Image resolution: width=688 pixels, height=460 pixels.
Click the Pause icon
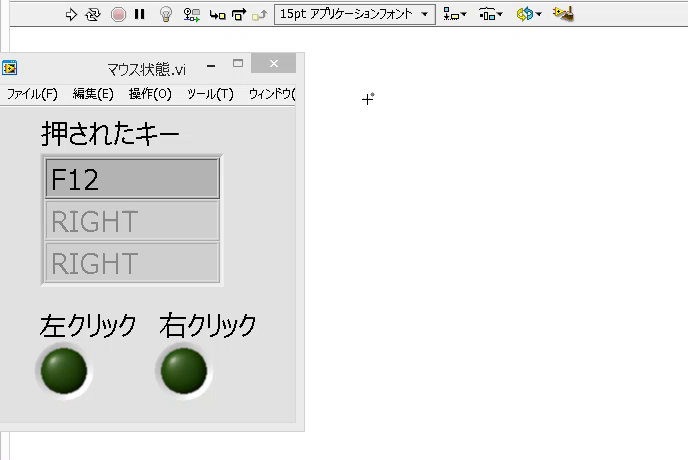(140, 14)
